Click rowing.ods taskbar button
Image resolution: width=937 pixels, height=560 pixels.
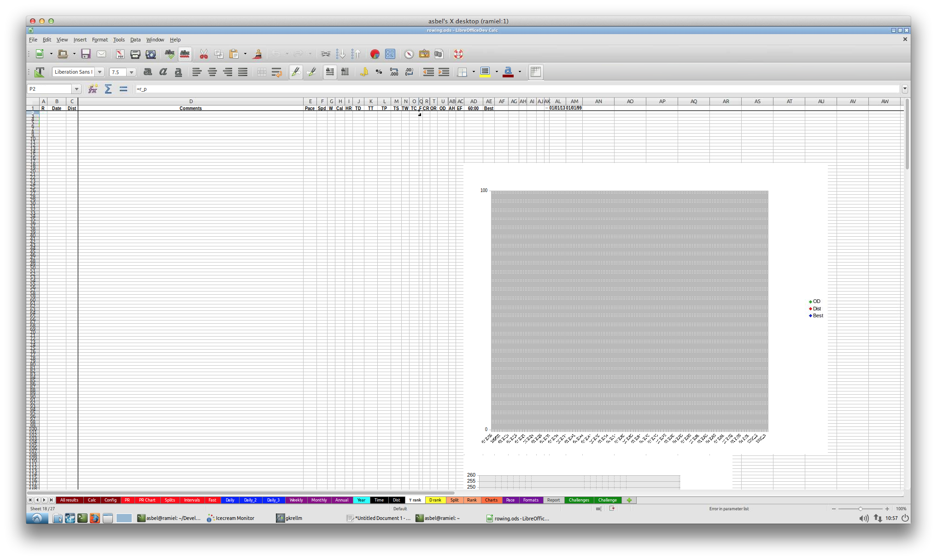pos(518,518)
